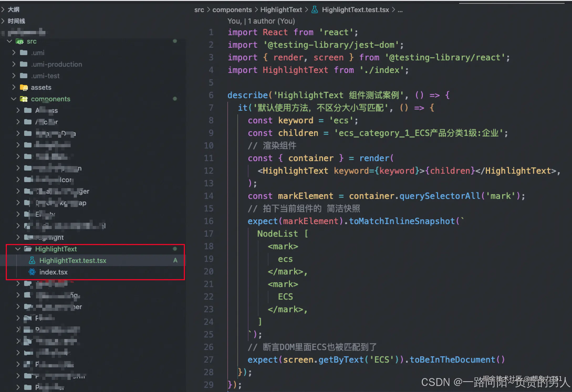Click the .umi folder icon

(x=24, y=53)
